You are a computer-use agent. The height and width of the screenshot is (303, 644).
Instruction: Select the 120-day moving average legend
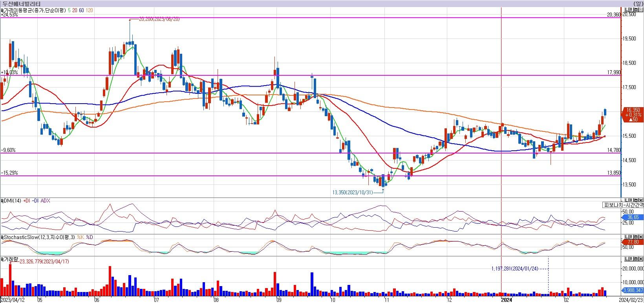point(90,10)
